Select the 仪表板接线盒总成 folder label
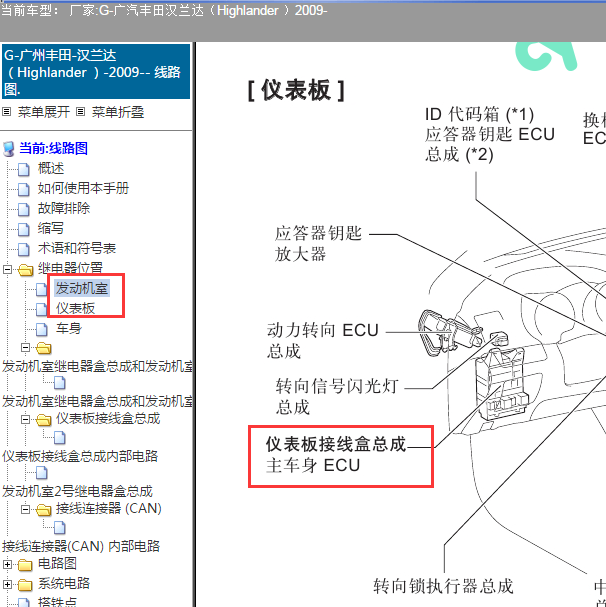 coord(108,418)
